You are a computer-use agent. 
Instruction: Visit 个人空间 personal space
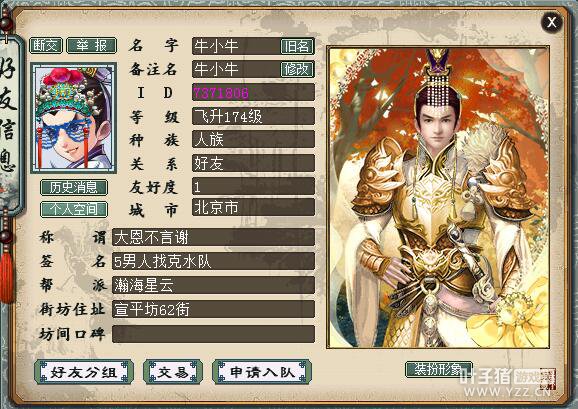[74, 210]
